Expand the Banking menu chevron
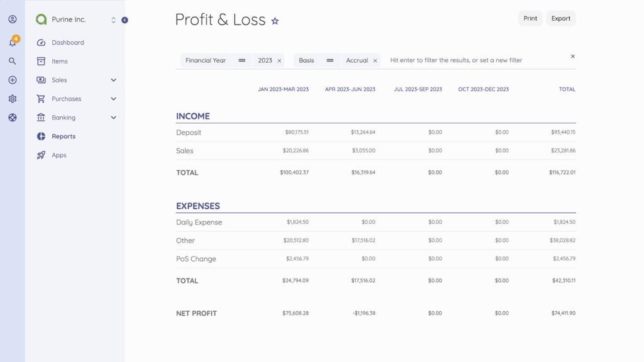 (x=114, y=118)
